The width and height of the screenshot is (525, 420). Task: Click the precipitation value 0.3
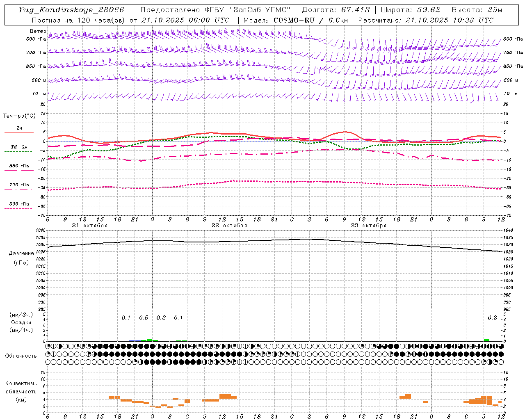coord(492,318)
